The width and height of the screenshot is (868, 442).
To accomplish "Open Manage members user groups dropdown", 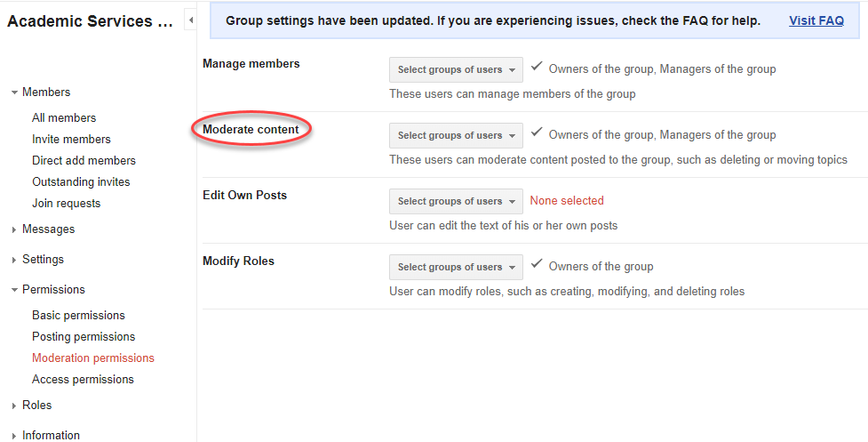I will click(456, 69).
